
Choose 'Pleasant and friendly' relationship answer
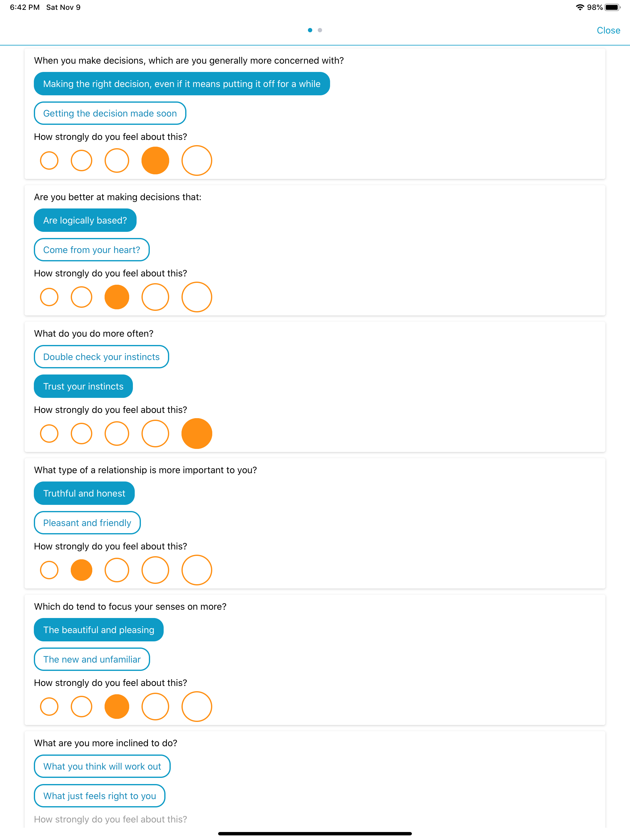click(87, 523)
